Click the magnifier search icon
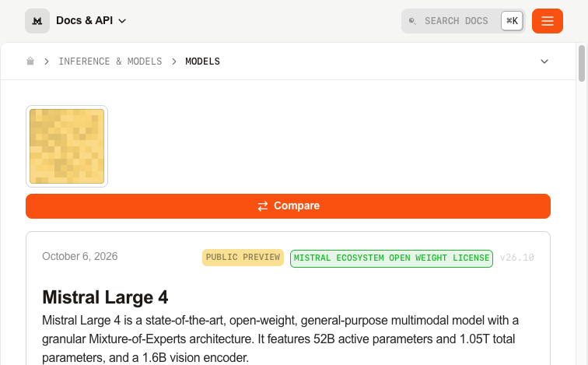588x365 pixels. [x=412, y=21]
